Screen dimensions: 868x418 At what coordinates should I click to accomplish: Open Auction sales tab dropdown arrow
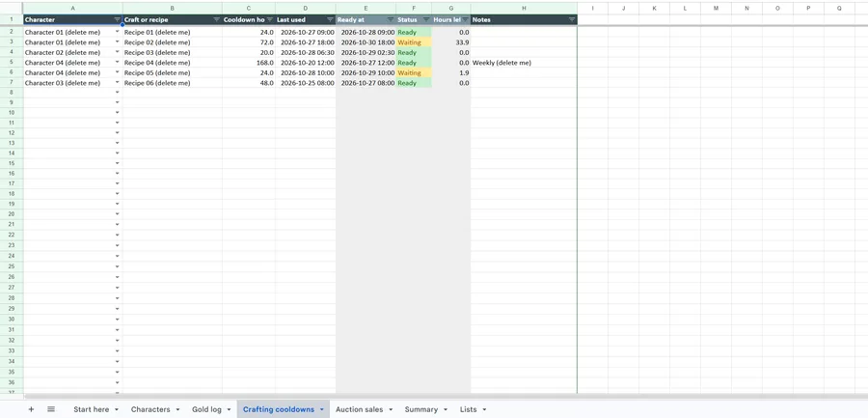[391, 409]
